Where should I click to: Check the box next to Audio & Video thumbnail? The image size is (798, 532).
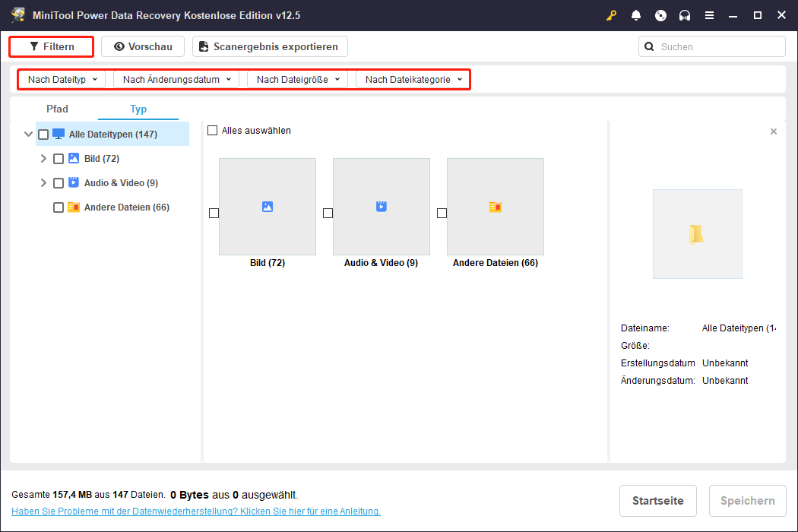point(328,214)
